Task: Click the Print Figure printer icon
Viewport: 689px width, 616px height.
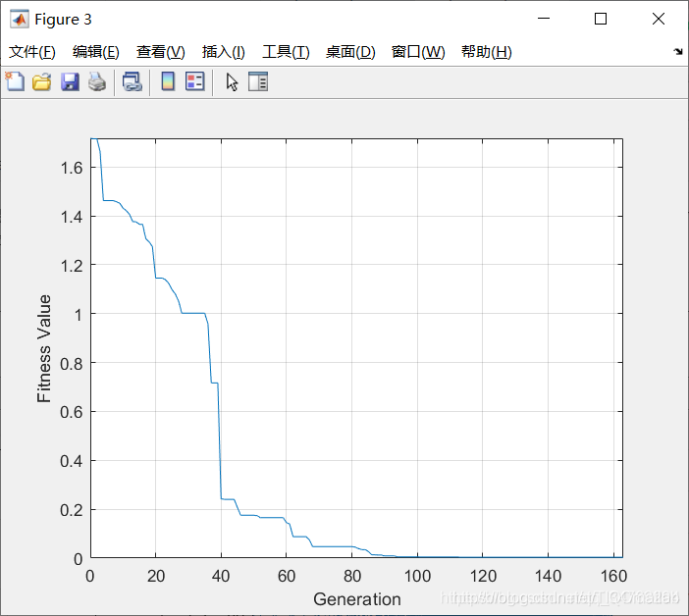Action: tap(97, 81)
